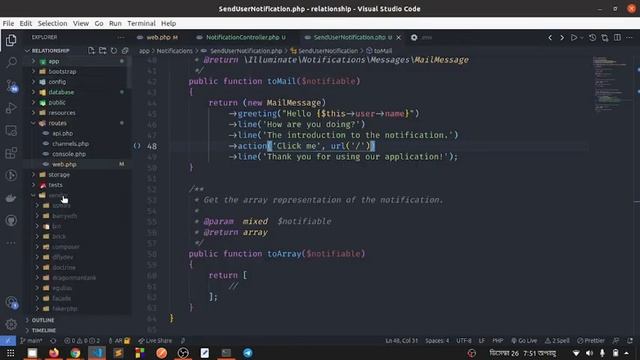The height and width of the screenshot is (360, 640).
Task: Open the errors and warnings problems indicator
Action: click(x=82, y=340)
